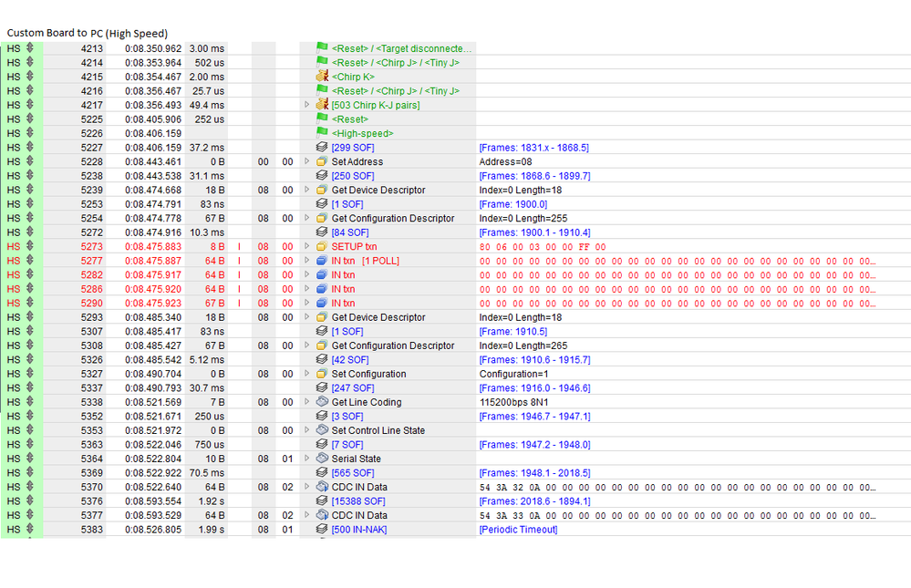
Task: Click the IN txn icon in row 5290
Action: (322, 303)
